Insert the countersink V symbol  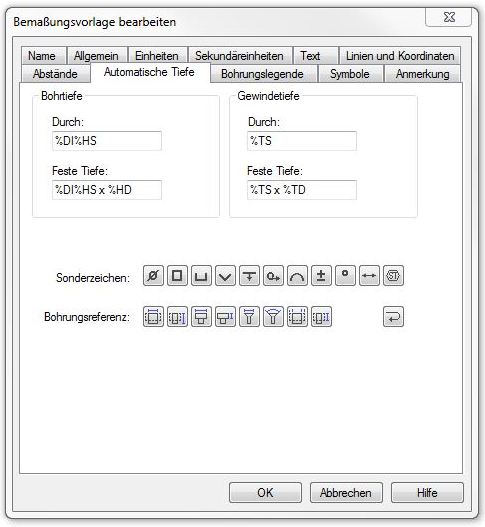[x=225, y=276]
